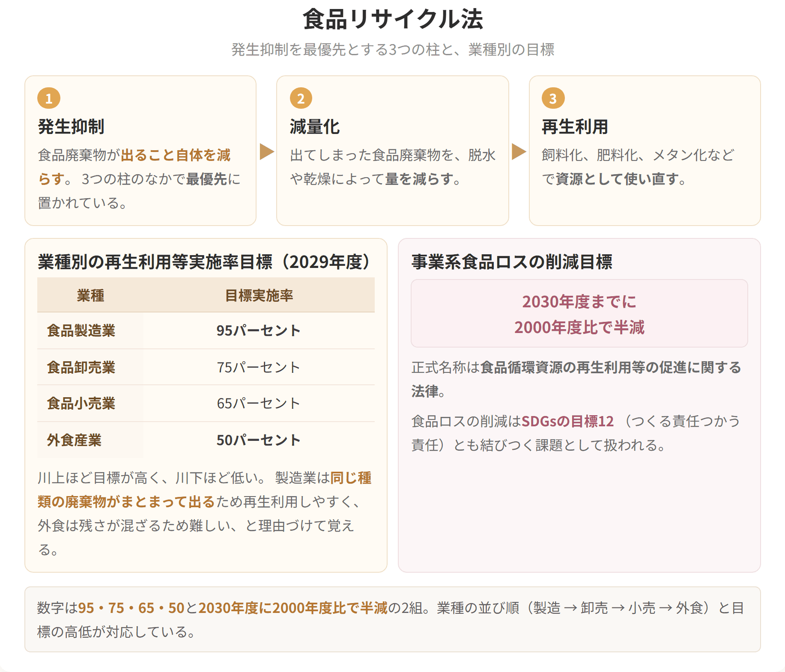
Task: Click the heading 事業系食品ロスの削減目標
Action: tap(512, 262)
